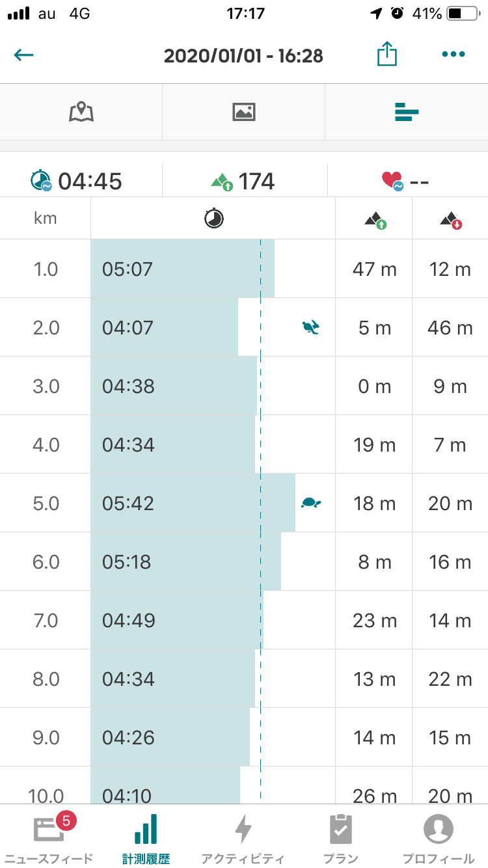The width and height of the screenshot is (488, 868).
Task: Open the ニュースフィード tab
Action: pos(49,837)
